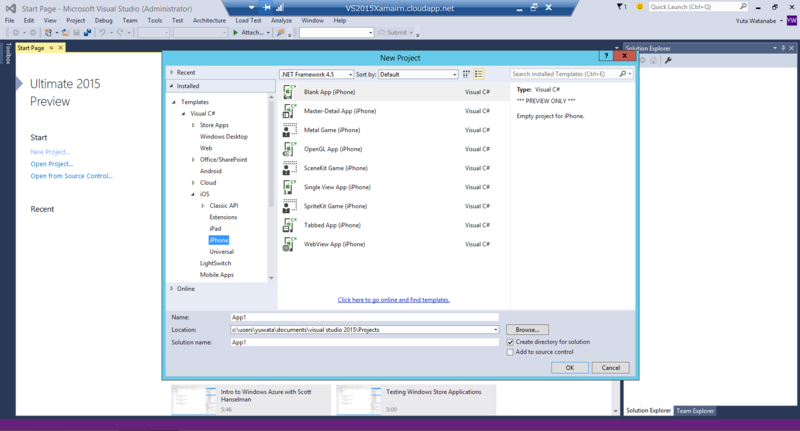This screenshot has height=431, width=800.
Task: Open the notifications flag icon
Action: click(620, 7)
